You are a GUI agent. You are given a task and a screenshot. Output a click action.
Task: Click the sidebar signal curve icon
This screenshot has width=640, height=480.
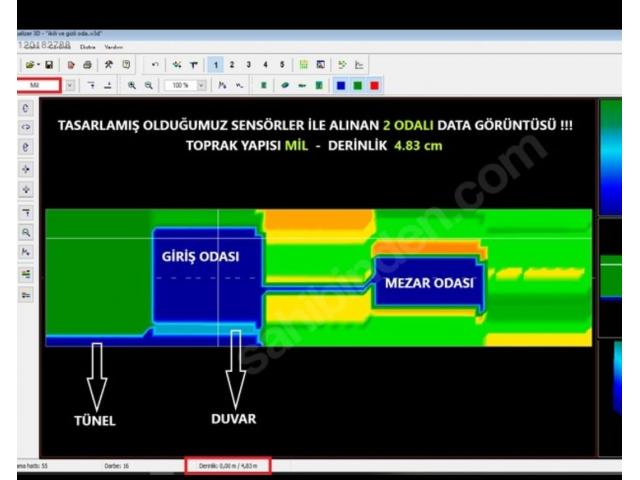click(26, 252)
